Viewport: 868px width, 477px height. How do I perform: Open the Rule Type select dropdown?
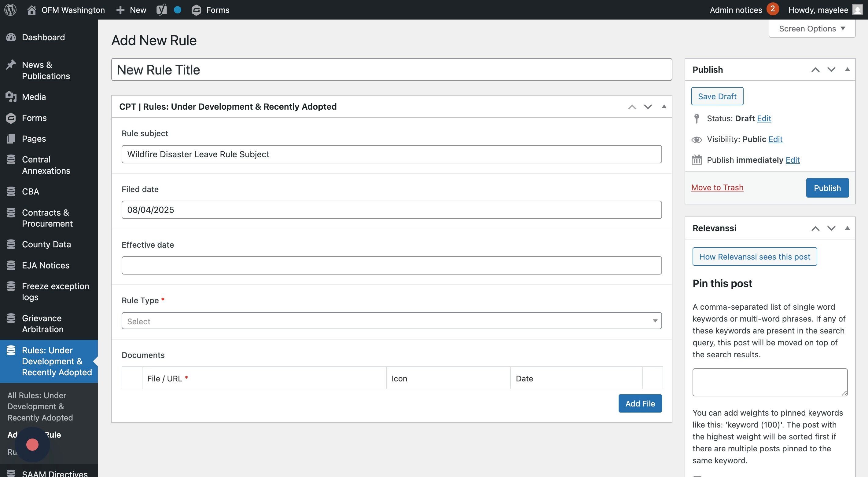tap(391, 321)
